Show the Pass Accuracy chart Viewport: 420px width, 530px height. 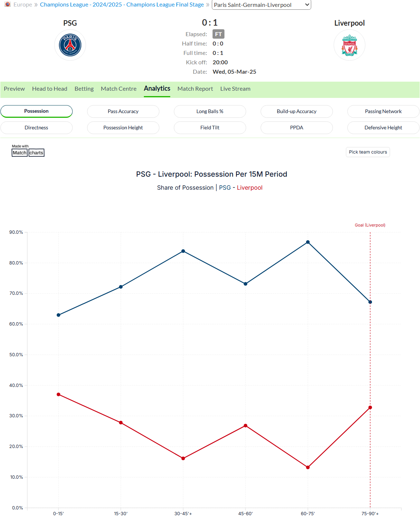click(x=123, y=111)
